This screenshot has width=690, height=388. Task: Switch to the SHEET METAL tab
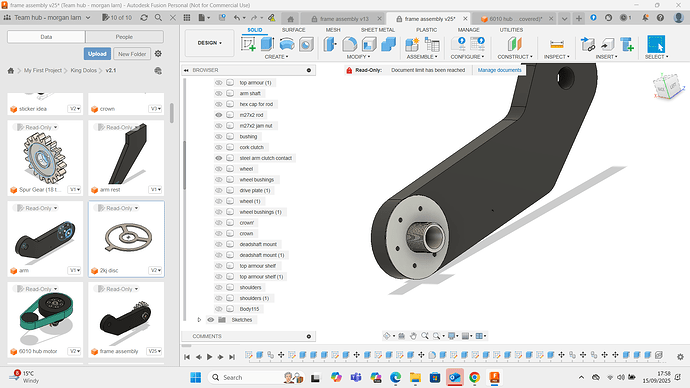[x=378, y=30]
